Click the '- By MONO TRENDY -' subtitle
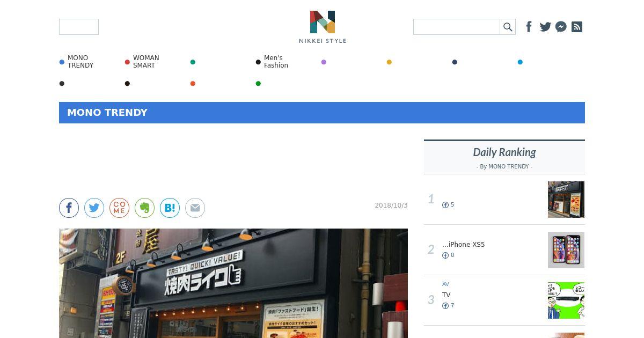Image resolution: width=644 pixels, height=338 pixels. [x=504, y=167]
